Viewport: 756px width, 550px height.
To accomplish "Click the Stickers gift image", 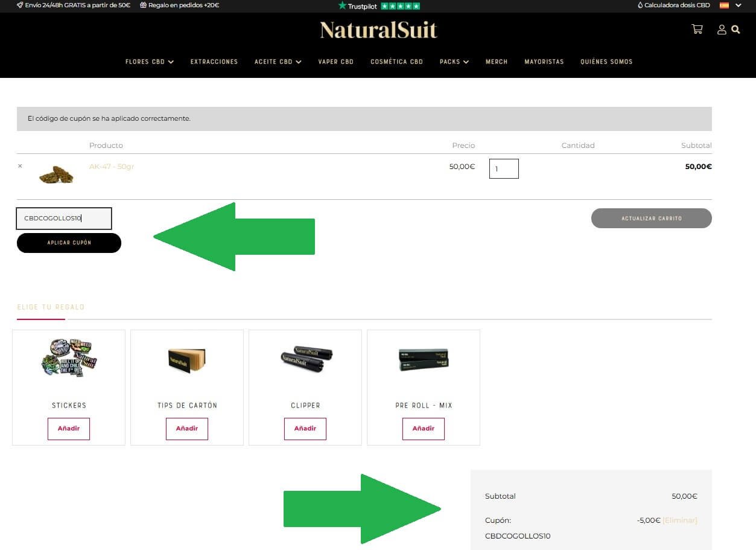I will point(69,359).
